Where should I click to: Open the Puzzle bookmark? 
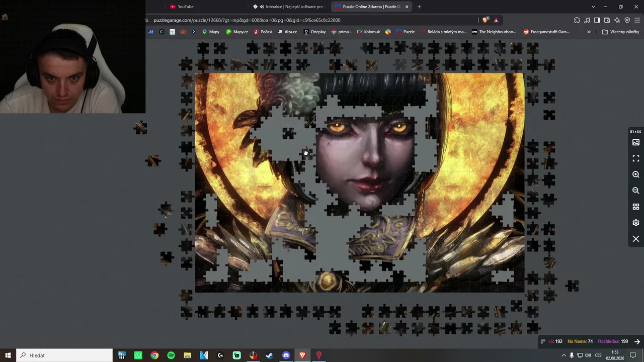point(406,32)
